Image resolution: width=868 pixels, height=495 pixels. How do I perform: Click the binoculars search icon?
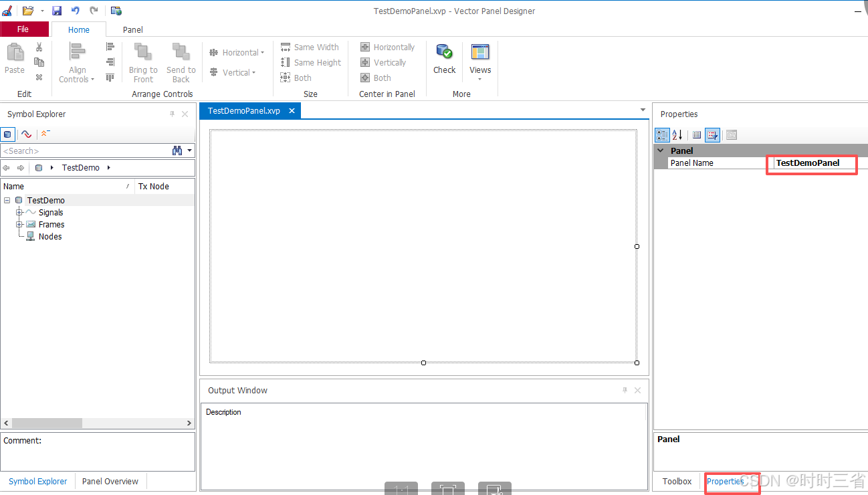pos(177,151)
